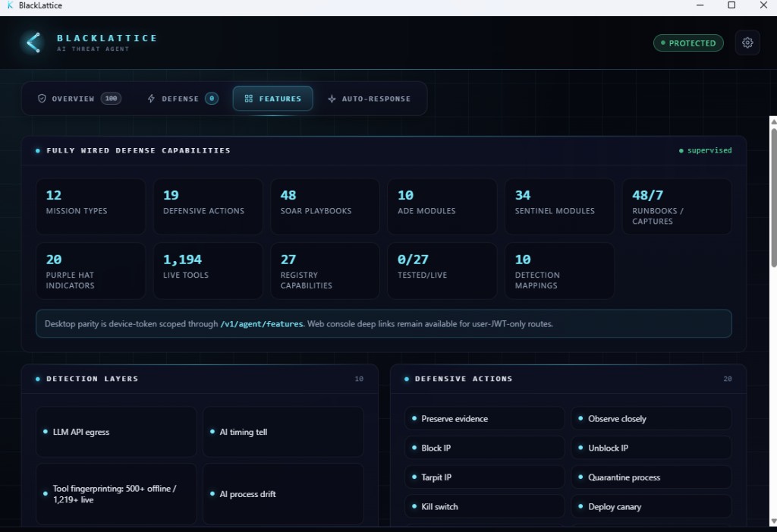The image size is (777, 532).
Task: Click the Detection Layers count 10
Action: (359, 379)
